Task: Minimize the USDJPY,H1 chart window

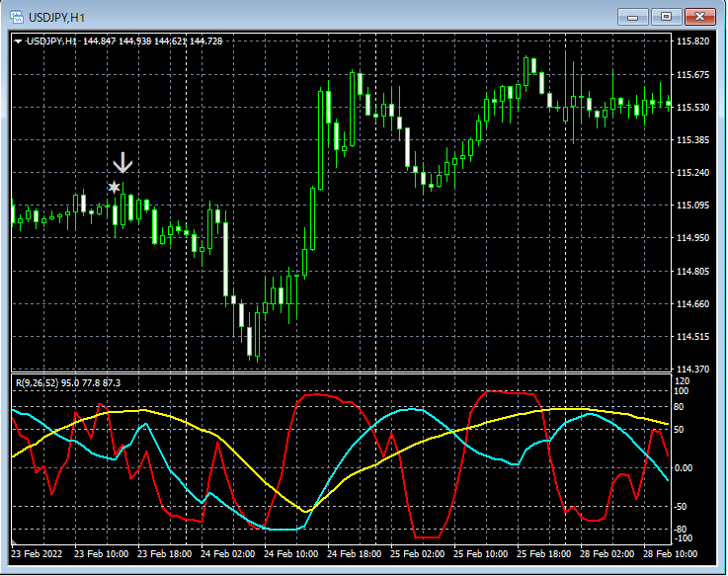Action: coord(632,16)
